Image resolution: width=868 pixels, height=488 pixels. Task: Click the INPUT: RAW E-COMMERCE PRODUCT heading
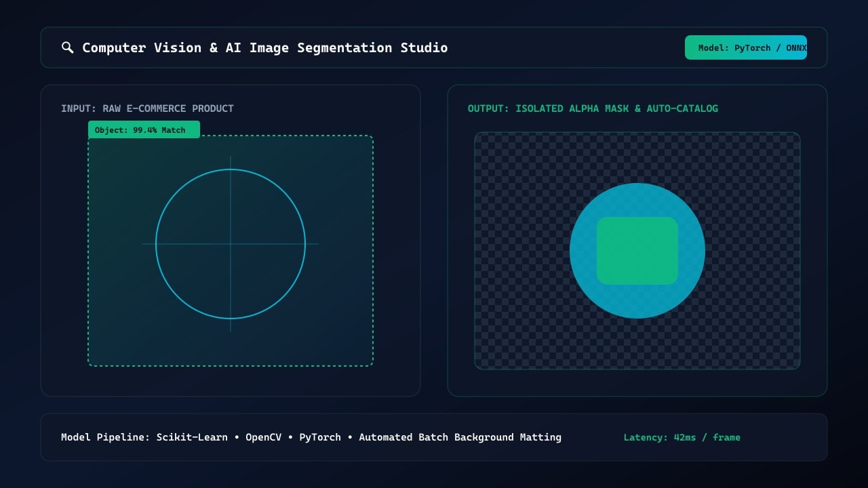147,108
